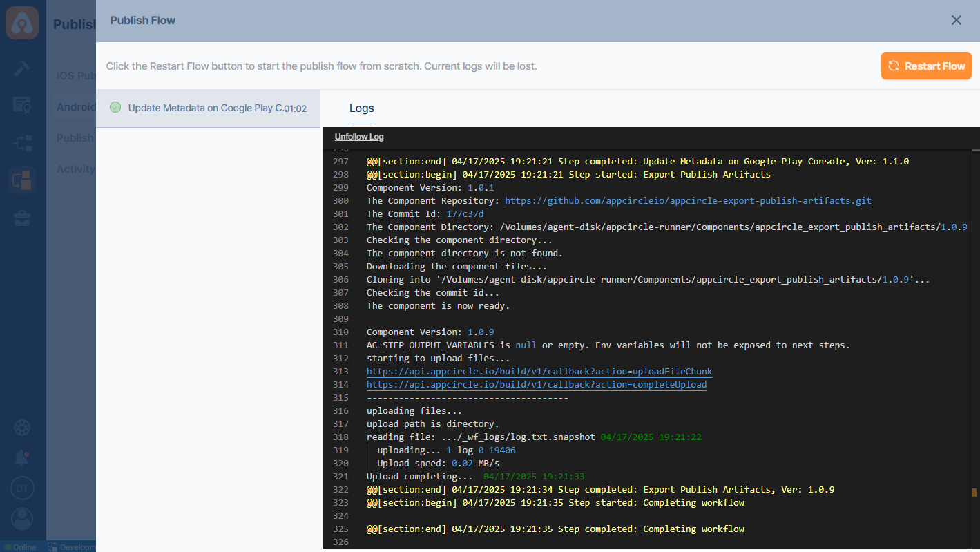
Task: Click 'Upload speed: 0.02 MB/s' log line
Action: [438, 464]
